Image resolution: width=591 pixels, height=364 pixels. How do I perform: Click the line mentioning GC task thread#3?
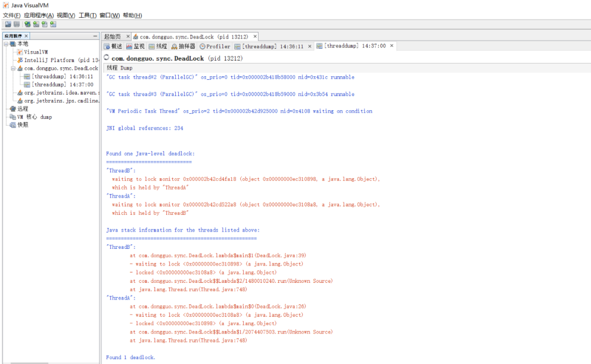point(230,94)
